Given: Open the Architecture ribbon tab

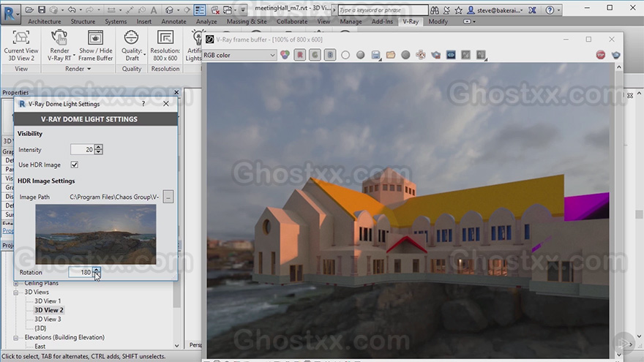Looking at the screenshot, I should (x=45, y=21).
